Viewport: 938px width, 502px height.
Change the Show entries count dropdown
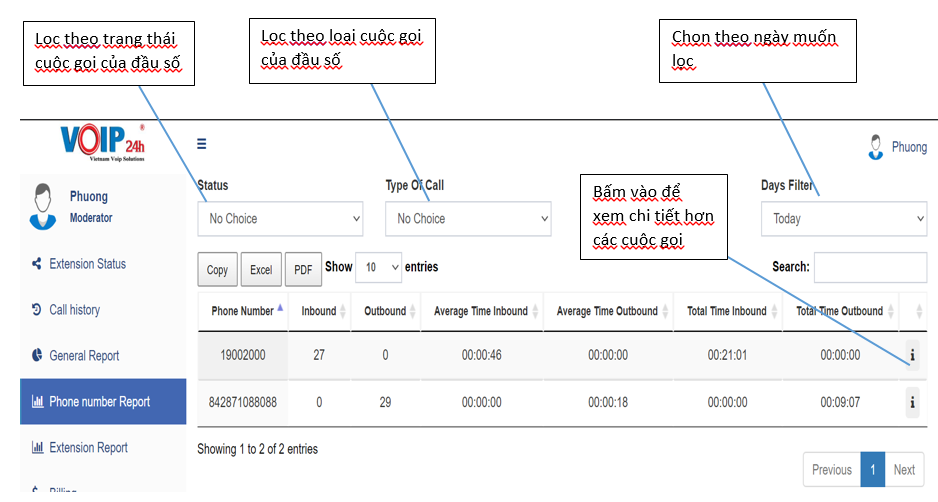coord(378,267)
